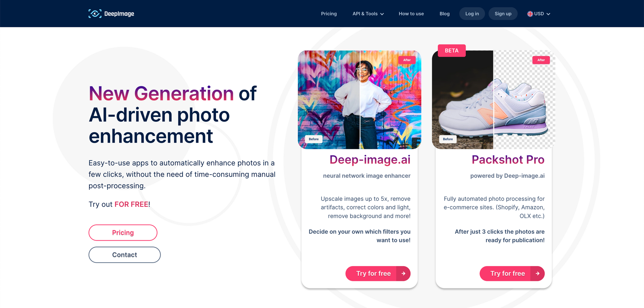
Task: Click the Before label on graffiti photo
Action: [x=314, y=139]
